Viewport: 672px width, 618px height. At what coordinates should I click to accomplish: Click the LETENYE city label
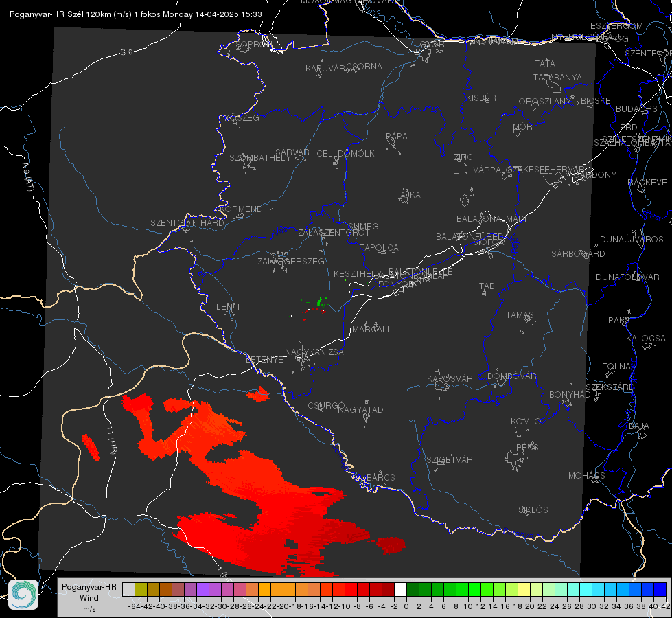point(264,360)
